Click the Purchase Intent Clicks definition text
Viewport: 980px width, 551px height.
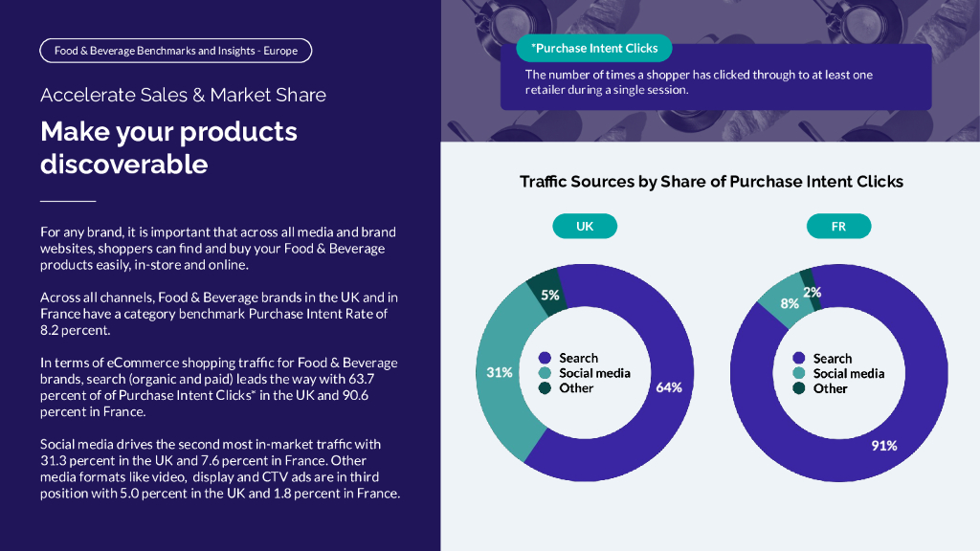pyautogui.click(x=699, y=82)
